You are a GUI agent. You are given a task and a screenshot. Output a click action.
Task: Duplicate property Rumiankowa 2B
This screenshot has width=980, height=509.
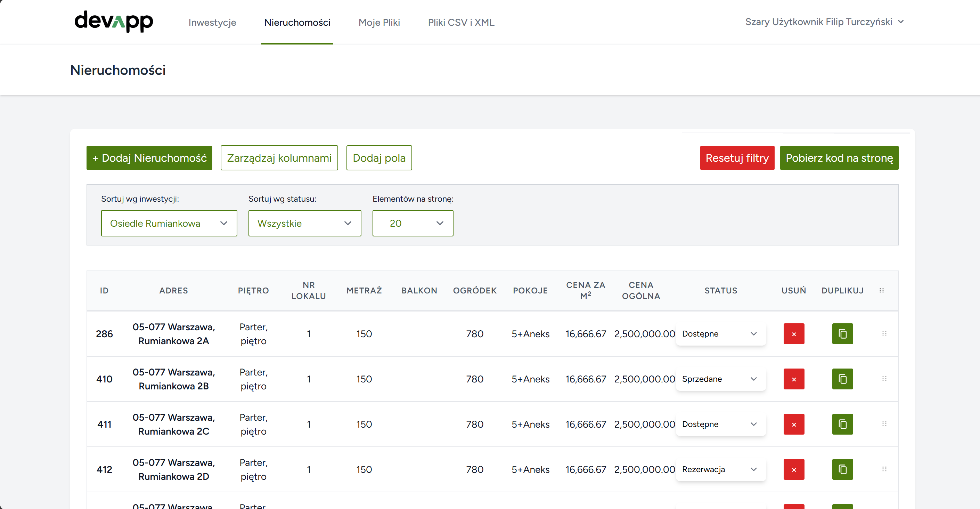click(842, 379)
